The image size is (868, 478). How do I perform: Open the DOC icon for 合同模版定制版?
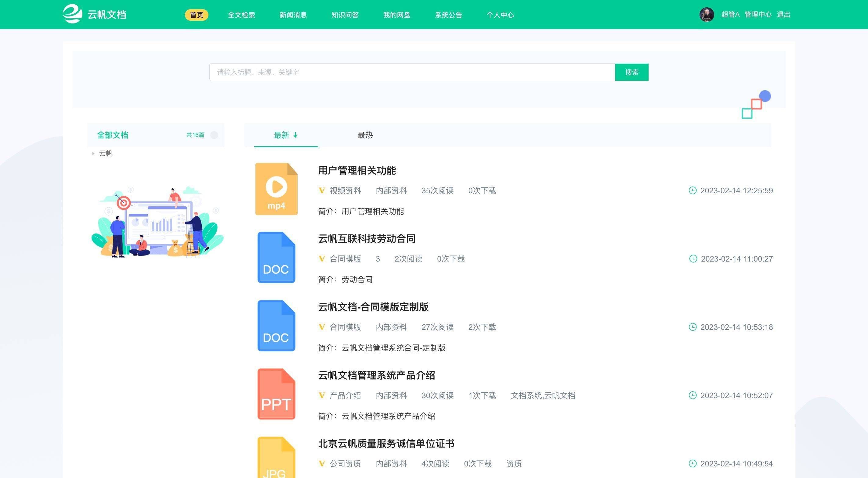[x=276, y=326]
